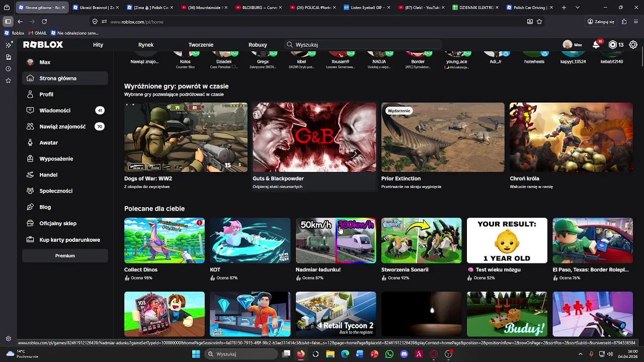The width and height of the screenshot is (644, 362).
Task: Open Retail Tycoon 2 game thumbnail
Action: pyautogui.click(x=336, y=314)
